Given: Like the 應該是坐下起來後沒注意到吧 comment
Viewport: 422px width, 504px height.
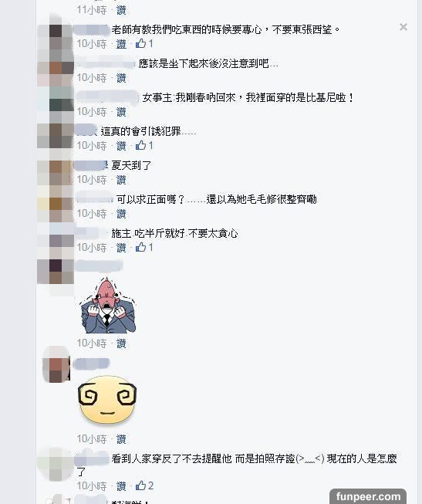Looking at the screenshot, I should pyautogui.click(x=121, y=78).
